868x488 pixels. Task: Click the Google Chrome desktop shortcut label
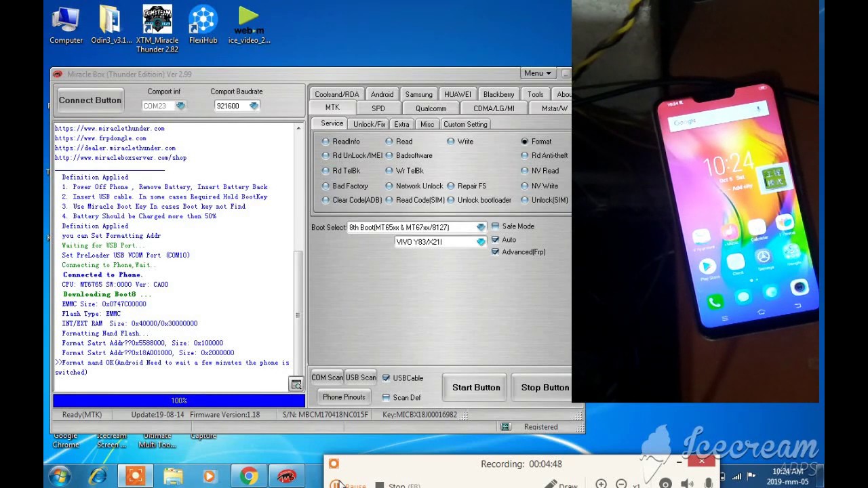pos(66,441)
